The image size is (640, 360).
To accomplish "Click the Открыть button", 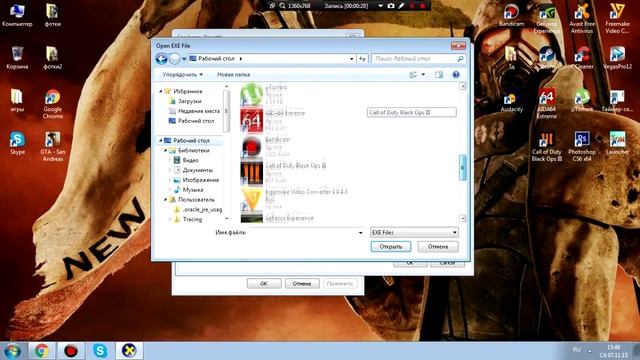I will [391, 247].
